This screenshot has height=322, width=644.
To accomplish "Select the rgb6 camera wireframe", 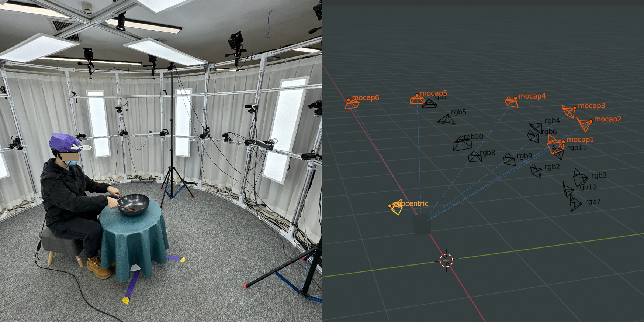I will 533,136.
